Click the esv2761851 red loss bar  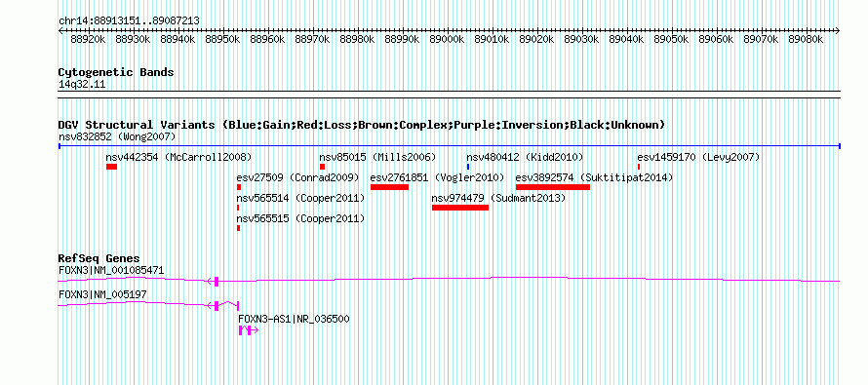click(x=389, y=187)
